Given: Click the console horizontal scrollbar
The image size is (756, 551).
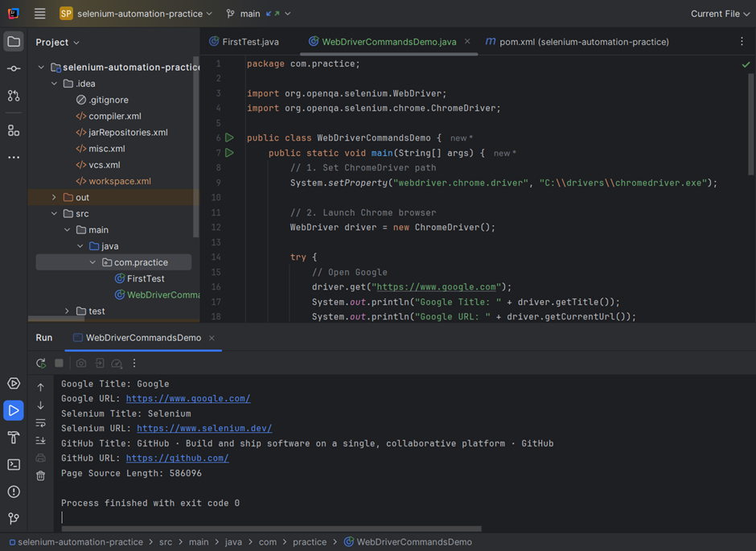Looking at the screenshot, I should tap(272, 528).
